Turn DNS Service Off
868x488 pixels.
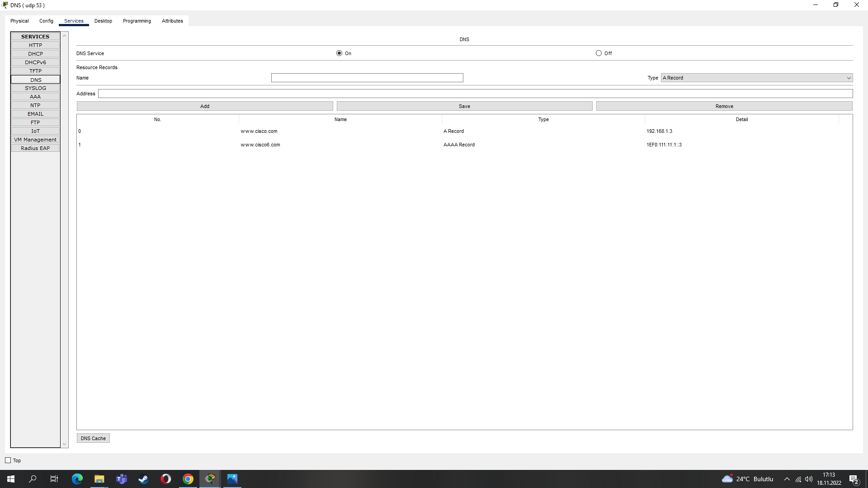pyautogui.click(x=599, y=53)
